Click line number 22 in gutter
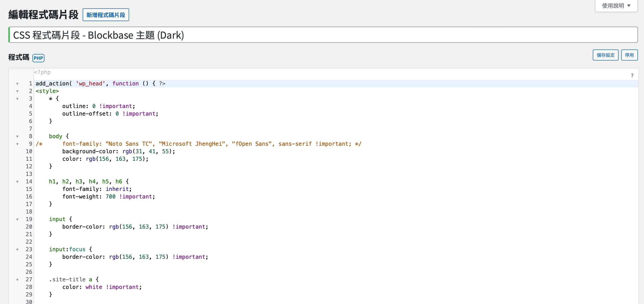 point(29,242)
